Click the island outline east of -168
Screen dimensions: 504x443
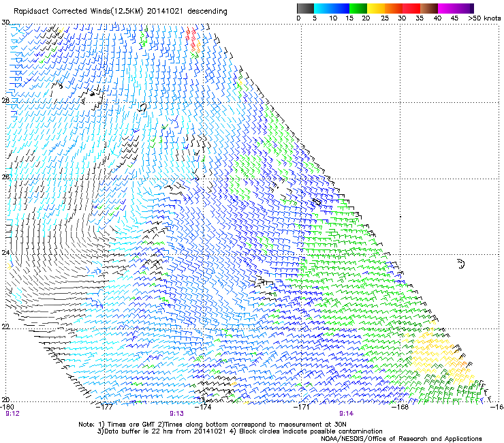[460, 264]
